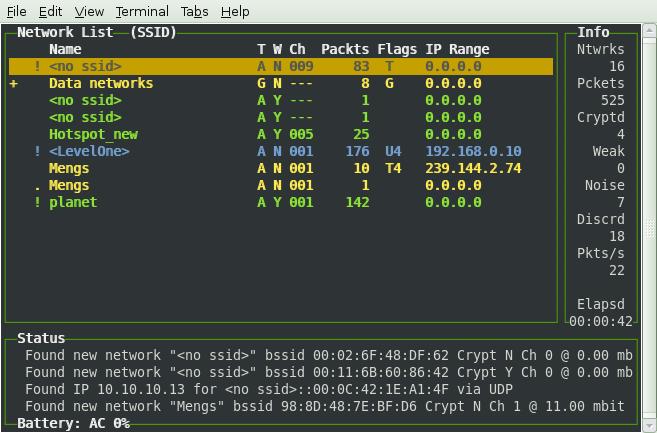This screenshot has width=657, height=433.
Task: Click the dot marker beside Mengs
Action: point(38,186)
